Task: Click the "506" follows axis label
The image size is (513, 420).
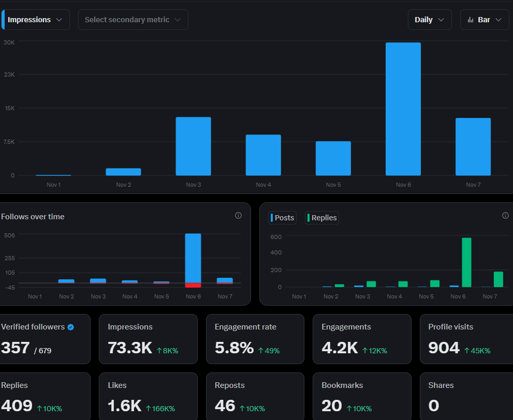Action: [9, 235]
